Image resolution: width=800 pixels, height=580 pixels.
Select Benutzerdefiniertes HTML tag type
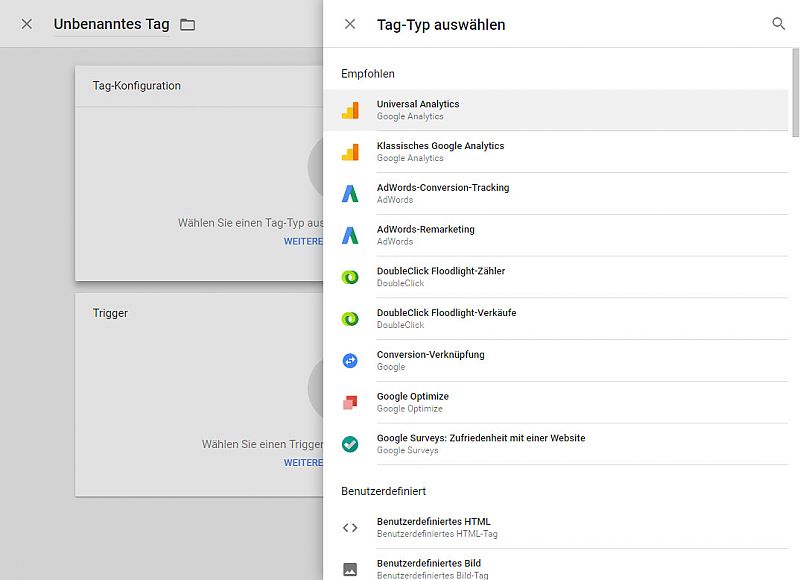(556, 528)
